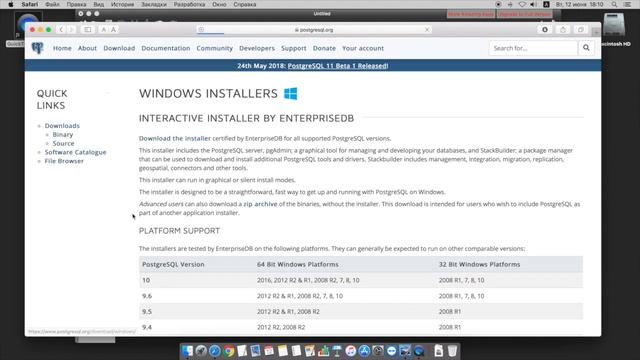Image resolution: width=640 pixels, height=360 pixels.
Task: Open Google Chrome from the Dock
Action: coord(228,351)
